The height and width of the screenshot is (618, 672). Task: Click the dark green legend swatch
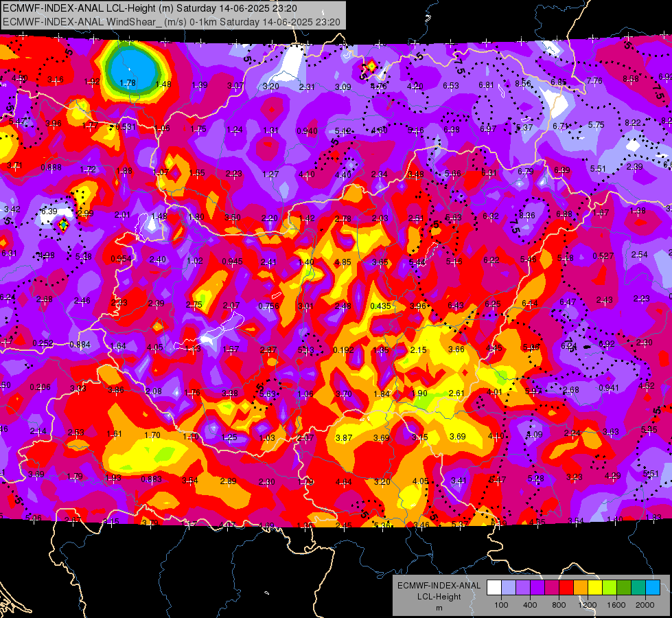624,587
